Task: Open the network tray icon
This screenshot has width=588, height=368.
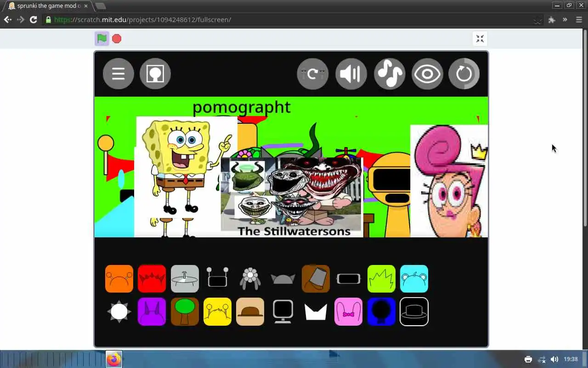Action: click(542, 359)
